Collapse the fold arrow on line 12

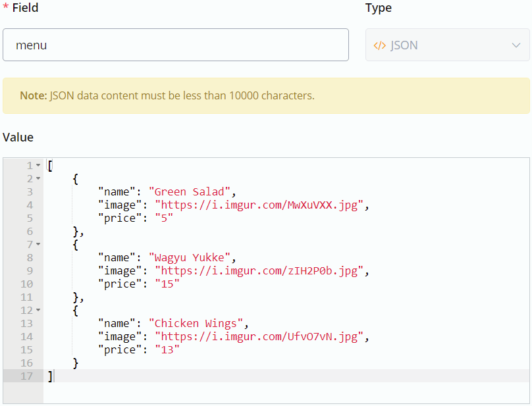click(38, 311)
